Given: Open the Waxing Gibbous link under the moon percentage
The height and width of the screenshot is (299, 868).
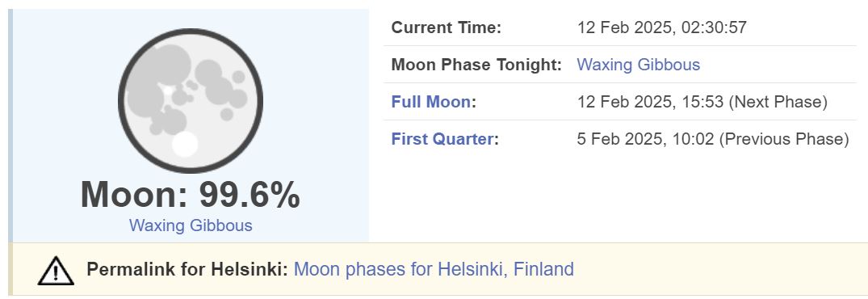Looking at the screenshot, I should [x=191, y=225].
